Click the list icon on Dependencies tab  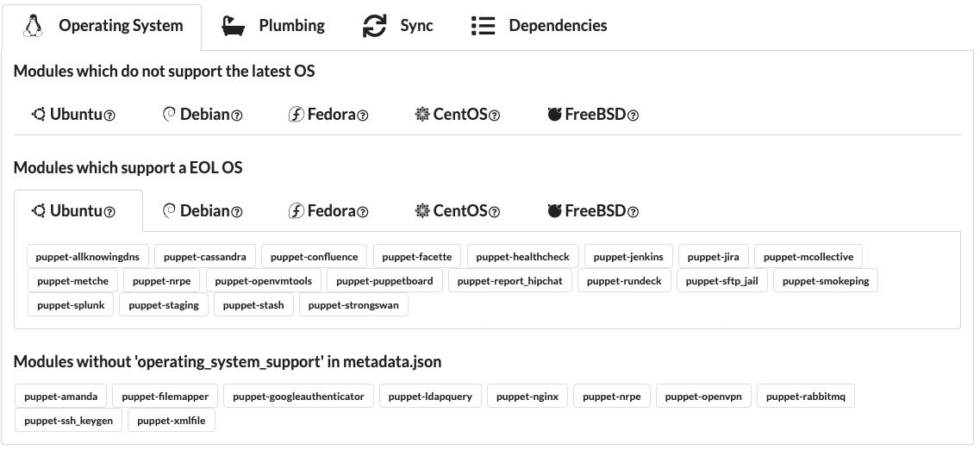[x=484, y=26]
